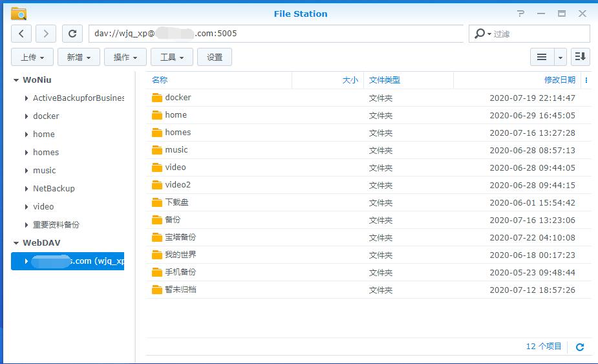This screenshot has width=598, height=364.
Task: Open the 操作 action menu
Action: (125, 57)
